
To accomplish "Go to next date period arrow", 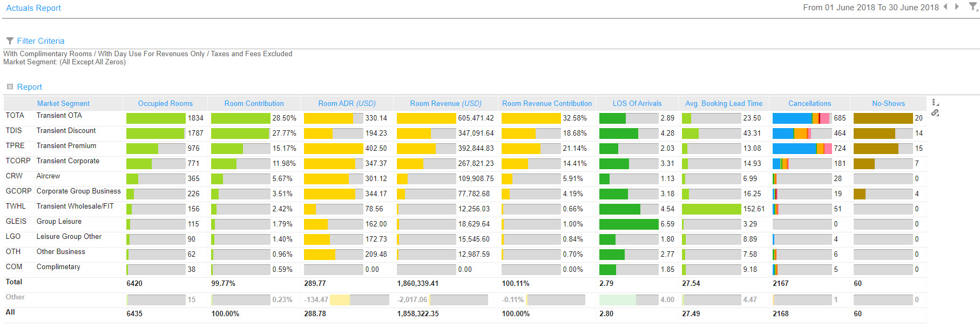I will point(957,7).
